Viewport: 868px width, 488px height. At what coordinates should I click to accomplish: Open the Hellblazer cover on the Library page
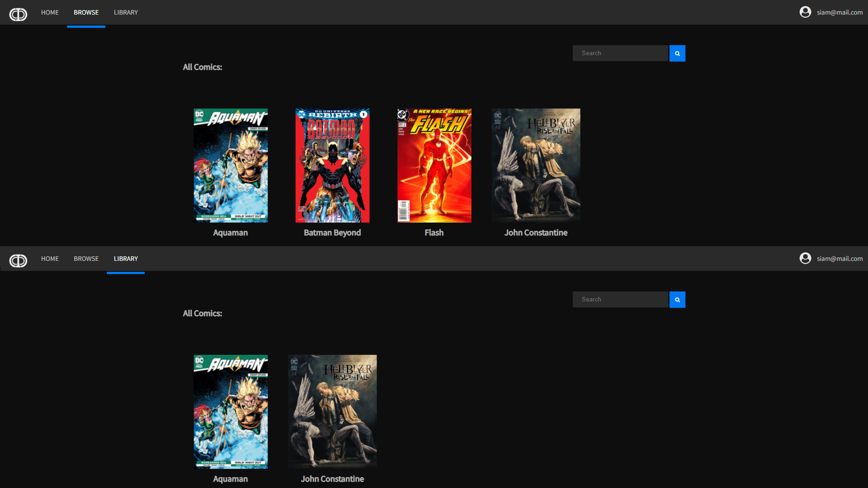332,412
